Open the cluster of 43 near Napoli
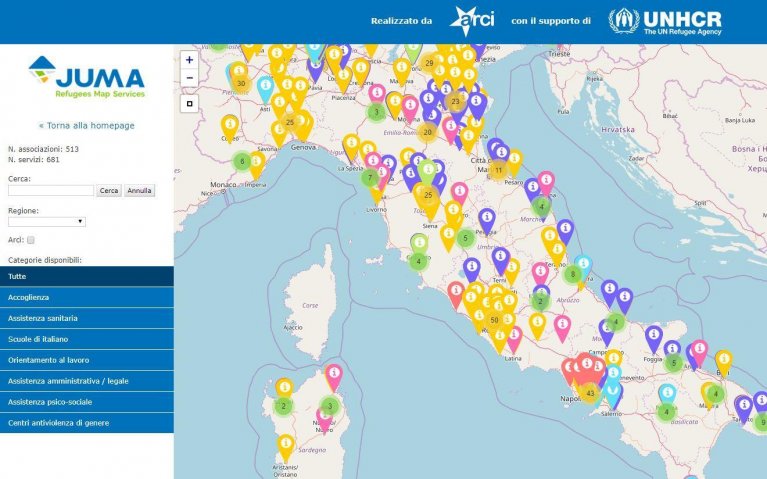The width and height of the screenshot is (767, 479). click(x=590, y=393)
